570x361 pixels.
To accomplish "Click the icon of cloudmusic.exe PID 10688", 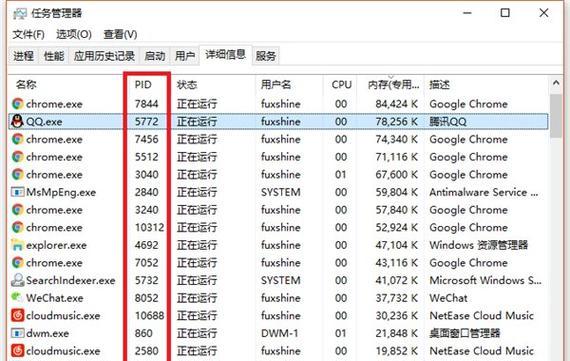I will tap(17, 315).
